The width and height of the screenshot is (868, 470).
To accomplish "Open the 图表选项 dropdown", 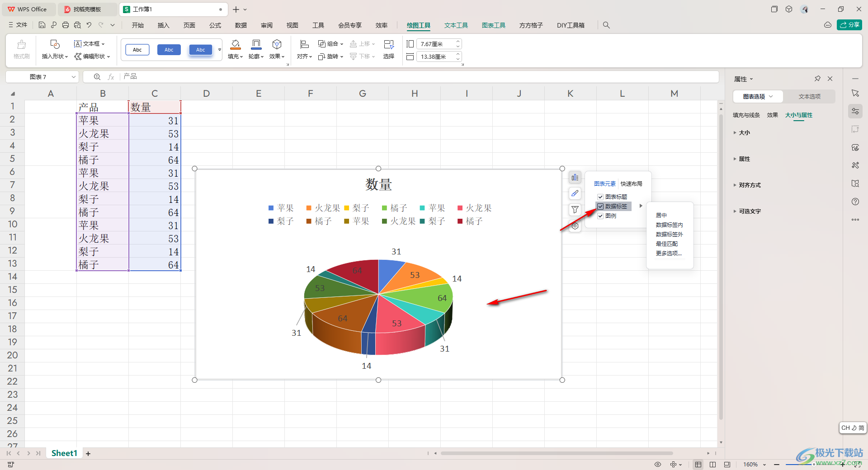I will pos(758,97).
